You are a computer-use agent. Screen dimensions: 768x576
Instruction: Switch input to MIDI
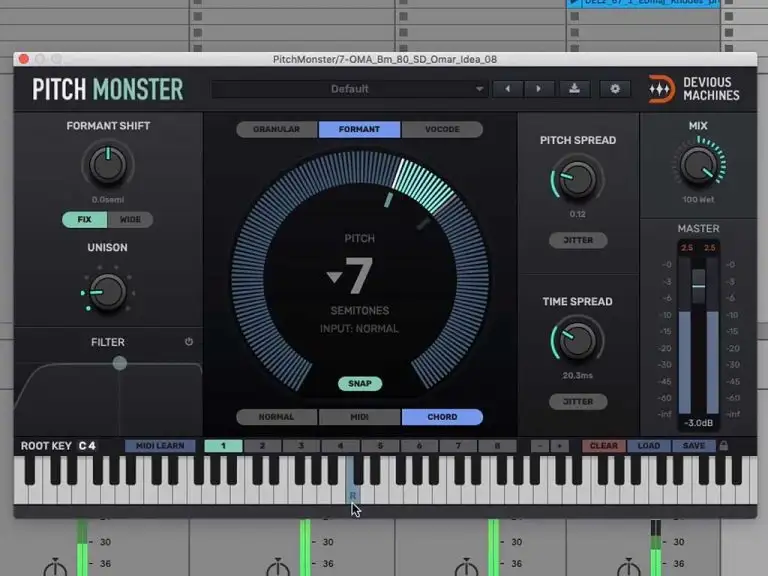pos(359,417)
